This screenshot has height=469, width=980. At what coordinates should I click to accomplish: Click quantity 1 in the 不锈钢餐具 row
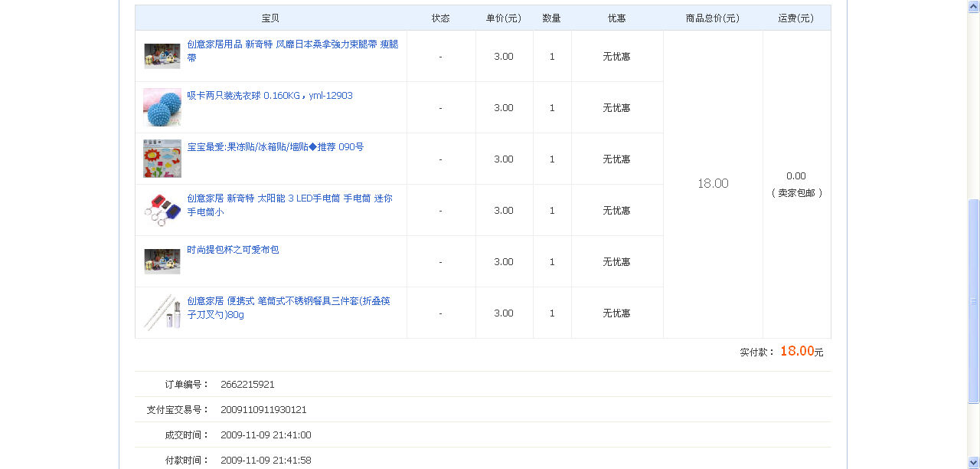552,313
